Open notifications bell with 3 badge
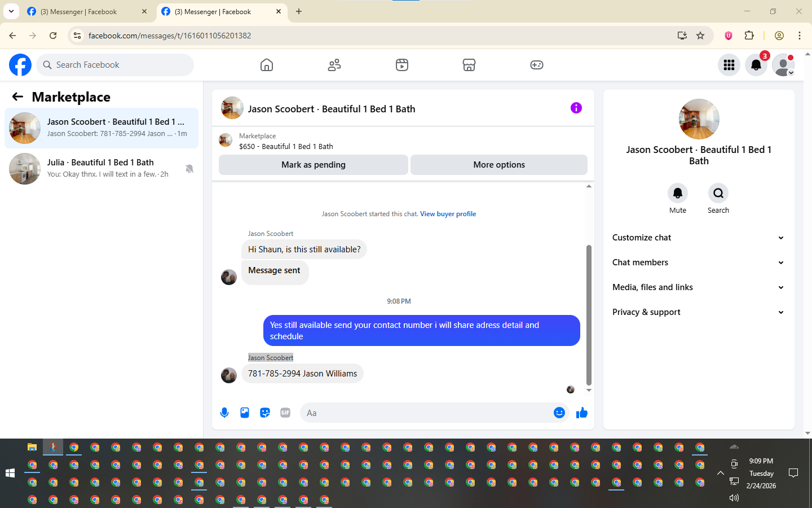Viewport: 812px width, 508px height. pos(756,65)
